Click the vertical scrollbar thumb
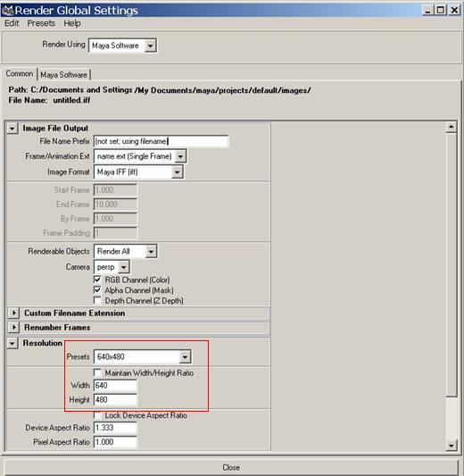The height and width of the screenshot is (476, 464). point(451,264)
